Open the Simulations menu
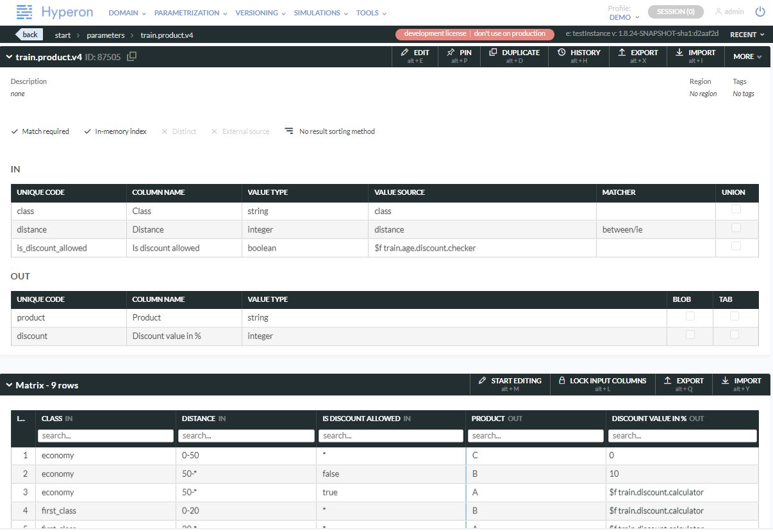 click(x=320, y=13)
